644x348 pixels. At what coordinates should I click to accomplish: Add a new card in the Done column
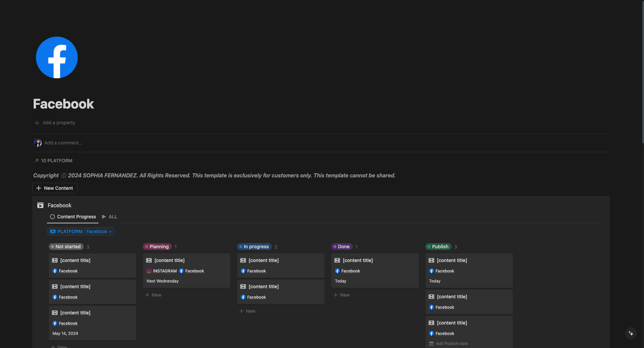tap(342, 295)
